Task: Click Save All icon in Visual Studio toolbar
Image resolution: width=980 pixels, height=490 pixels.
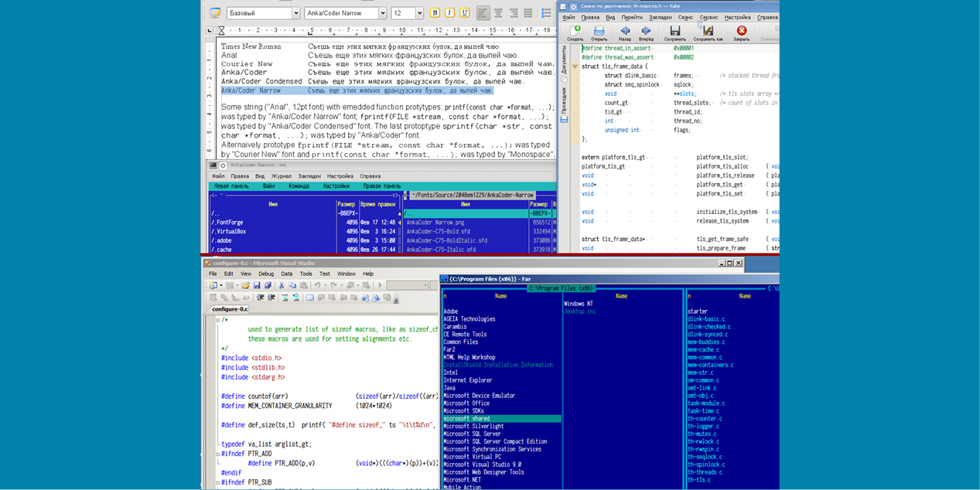Action: click(268, 285)
